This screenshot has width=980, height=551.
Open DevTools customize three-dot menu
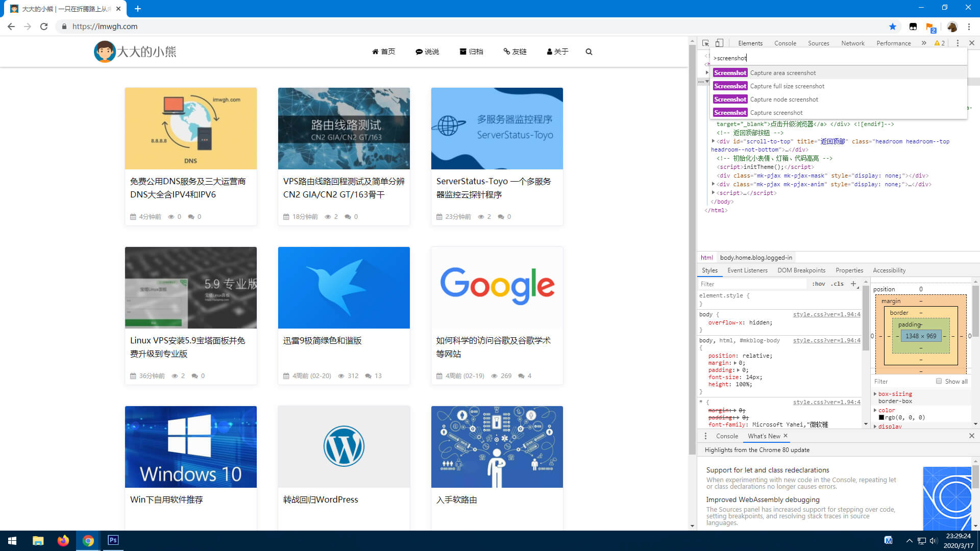pyautogui.click(x=958, y=43)
